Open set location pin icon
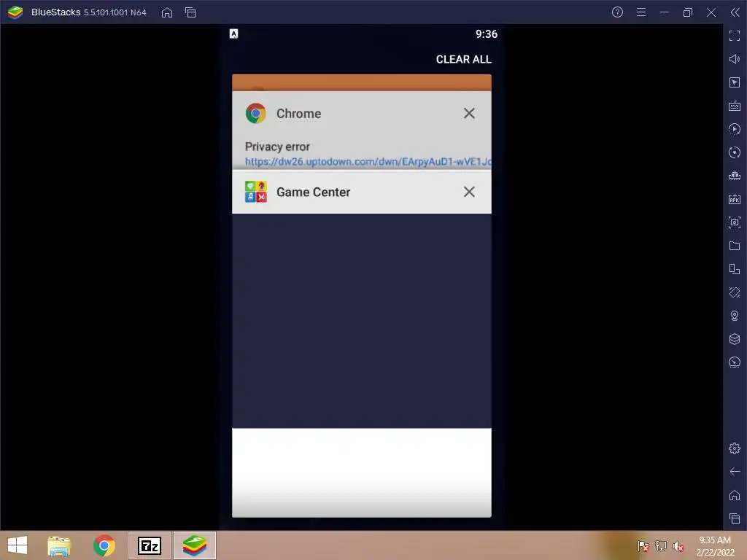Screen dimensions: 747x560 (x=735, y=316)
